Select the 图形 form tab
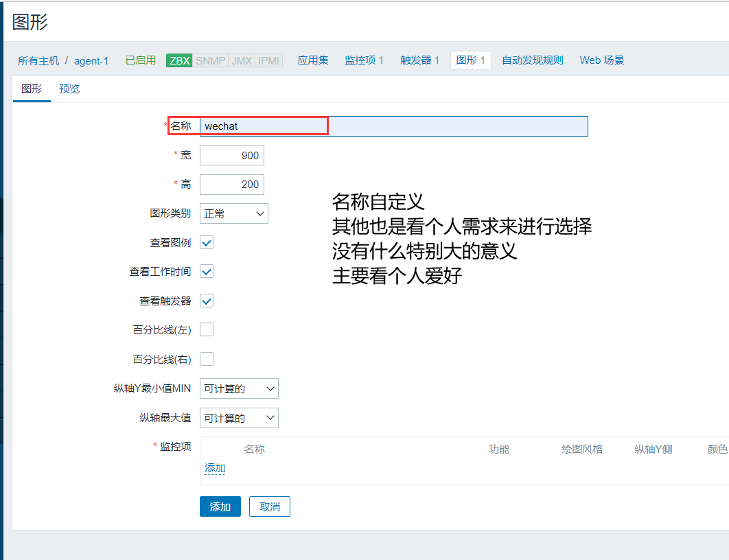The height and width of the screenshot is (560, 729). 32,89
